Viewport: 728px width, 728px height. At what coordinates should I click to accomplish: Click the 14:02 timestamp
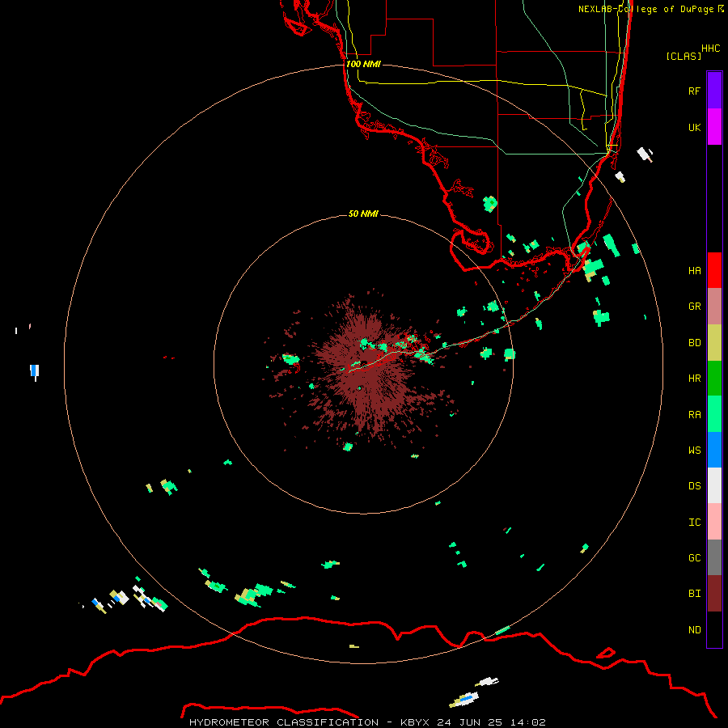528,722
